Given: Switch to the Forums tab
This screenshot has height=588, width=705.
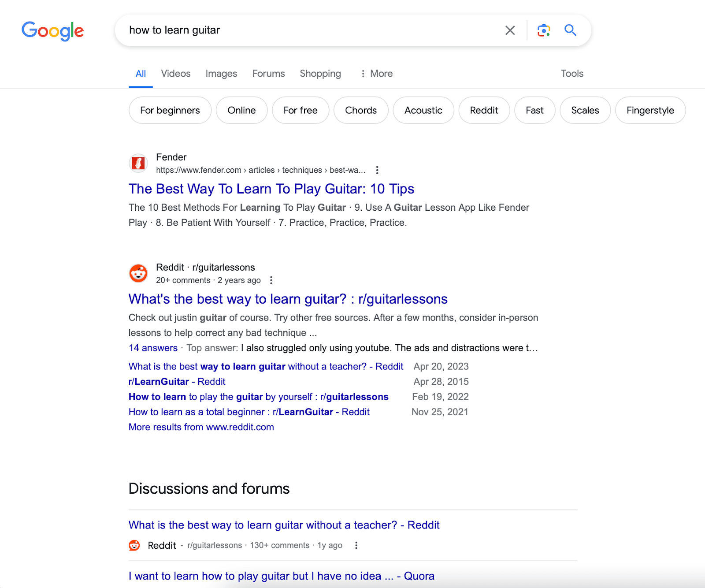Looking at the screenshot, I should point(269,74).
